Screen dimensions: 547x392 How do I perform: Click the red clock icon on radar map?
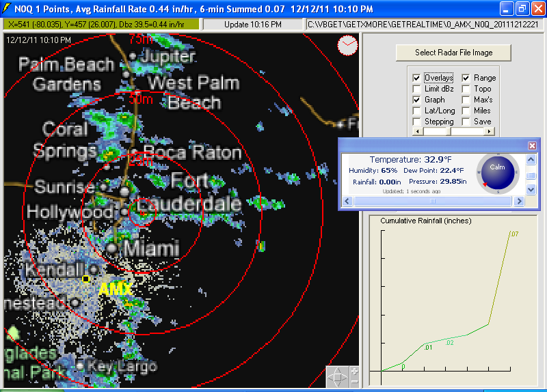click(x=347, y=46)
